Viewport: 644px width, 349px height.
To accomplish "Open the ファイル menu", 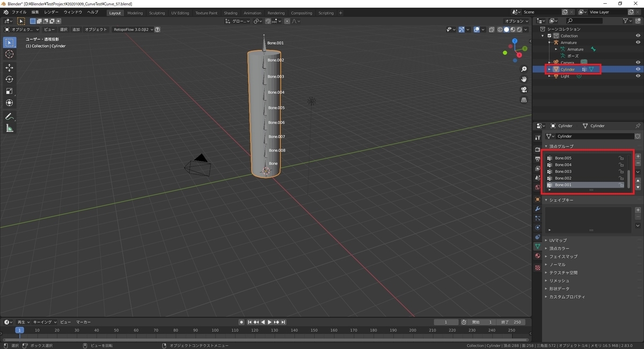I will (x=19, y=12).
